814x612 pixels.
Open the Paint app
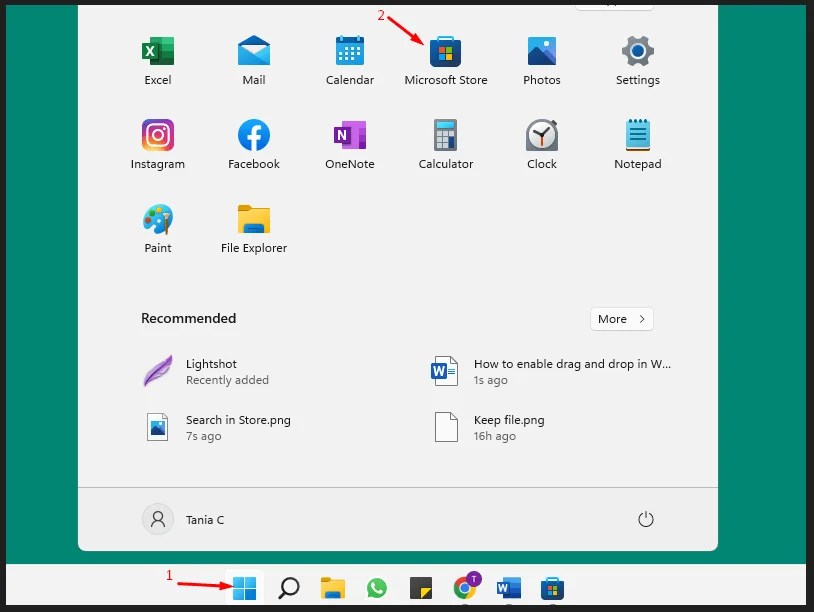tap(158, 228)
